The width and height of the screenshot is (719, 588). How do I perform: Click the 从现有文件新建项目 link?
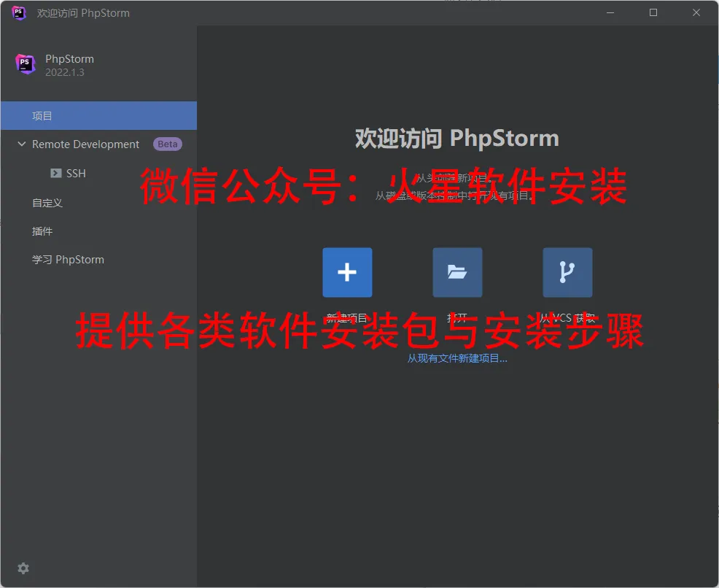point(457,358)
